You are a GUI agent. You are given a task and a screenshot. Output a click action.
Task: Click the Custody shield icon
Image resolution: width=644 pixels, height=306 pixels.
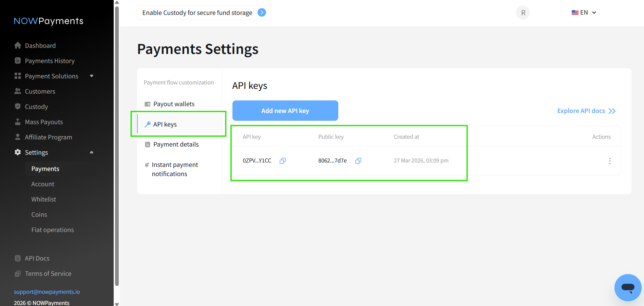pos(18,107)
